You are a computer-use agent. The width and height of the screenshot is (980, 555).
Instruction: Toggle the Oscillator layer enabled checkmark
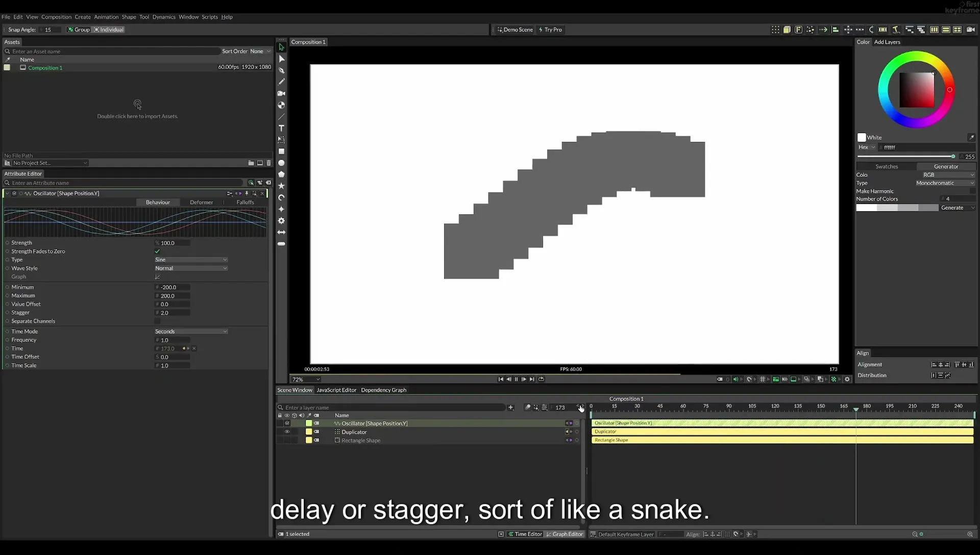[x=287, y=423]
